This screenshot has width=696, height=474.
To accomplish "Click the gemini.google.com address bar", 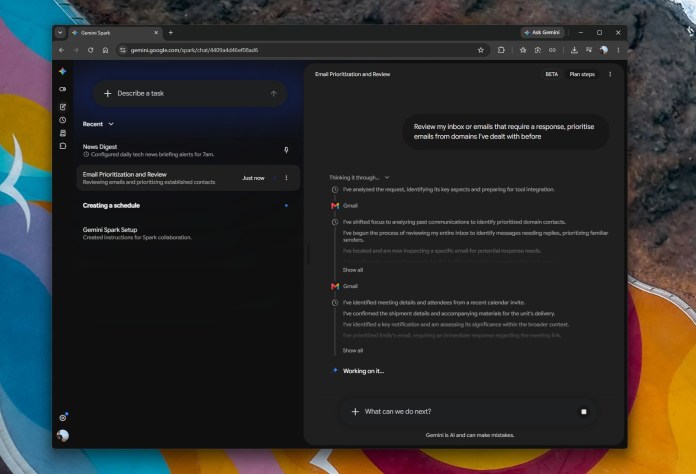I will 302,50.
